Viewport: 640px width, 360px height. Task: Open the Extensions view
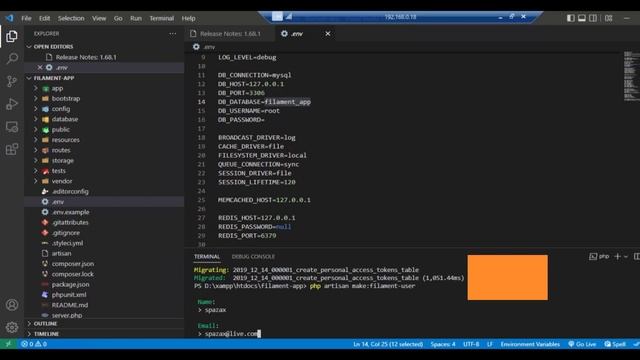[12, 149]
